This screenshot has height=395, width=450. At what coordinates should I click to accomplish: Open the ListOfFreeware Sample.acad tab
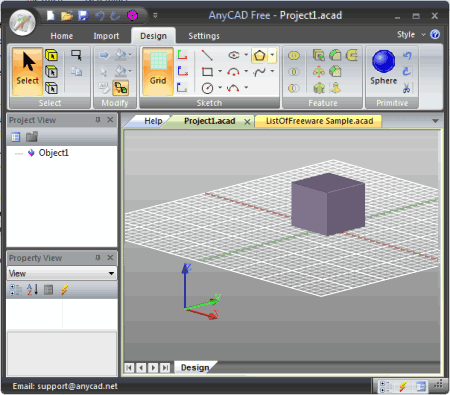pyautogui.click(x=319, y=121)
